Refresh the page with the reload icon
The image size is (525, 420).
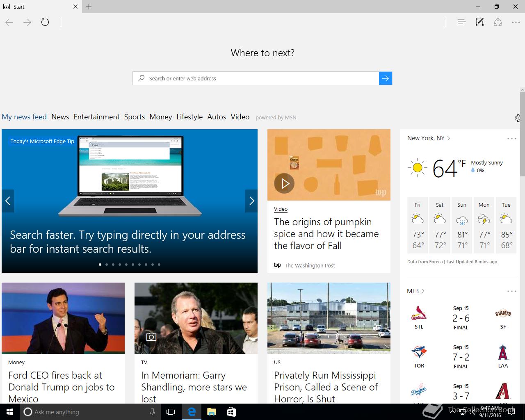[45, 22]
